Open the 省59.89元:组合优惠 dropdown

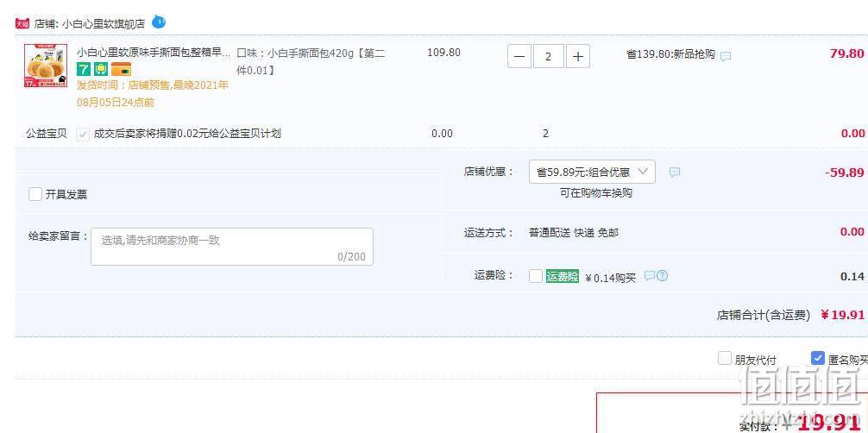[x=592, y=172]
